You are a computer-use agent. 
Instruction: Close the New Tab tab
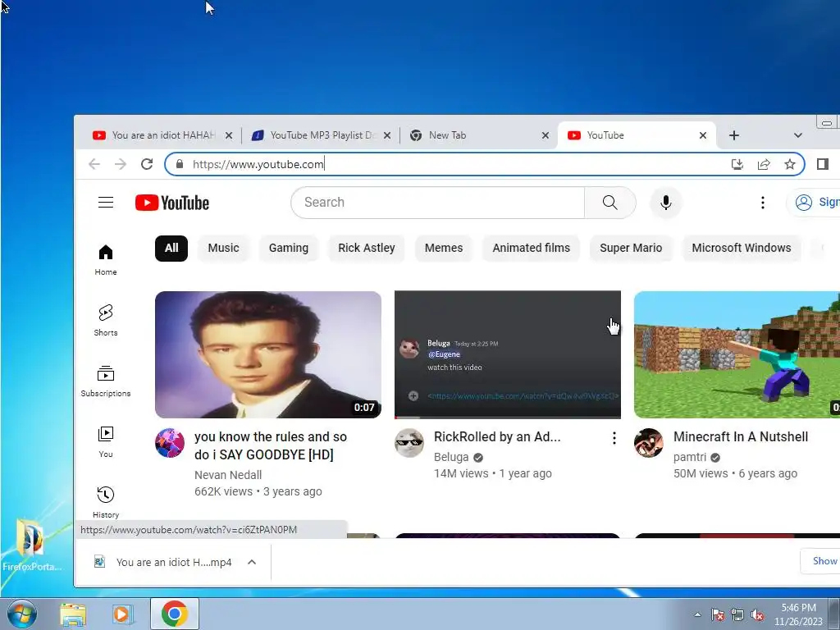click(x=546, y=135)
